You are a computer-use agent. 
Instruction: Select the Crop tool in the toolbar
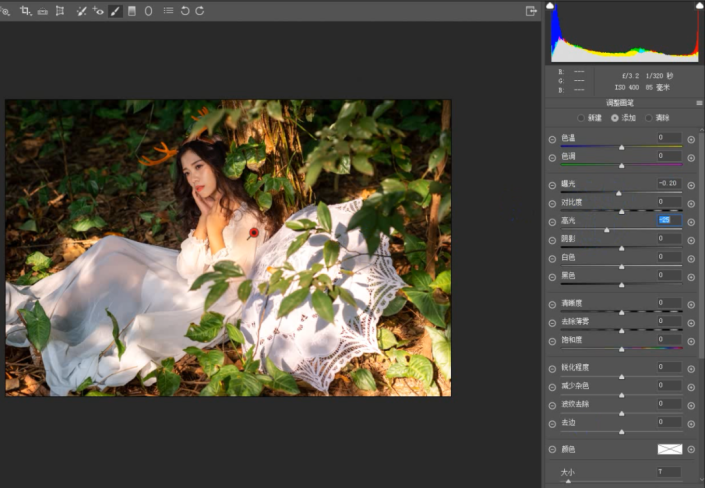(x=25, y=10)
